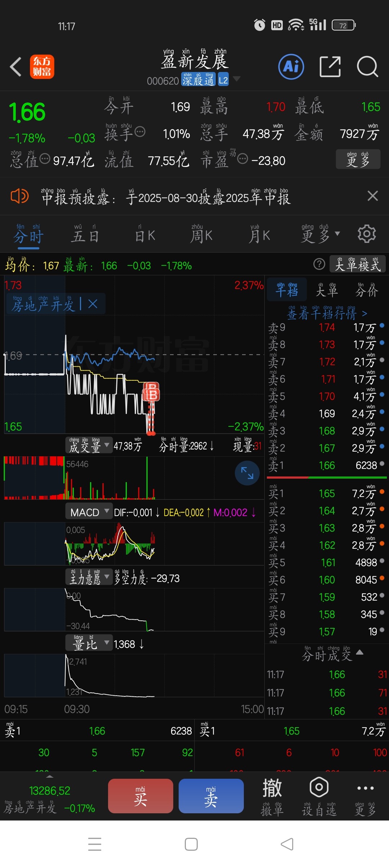389x868 pixels.
Task: Tap the 09:30 time axis label
Action: pos(77,709)
